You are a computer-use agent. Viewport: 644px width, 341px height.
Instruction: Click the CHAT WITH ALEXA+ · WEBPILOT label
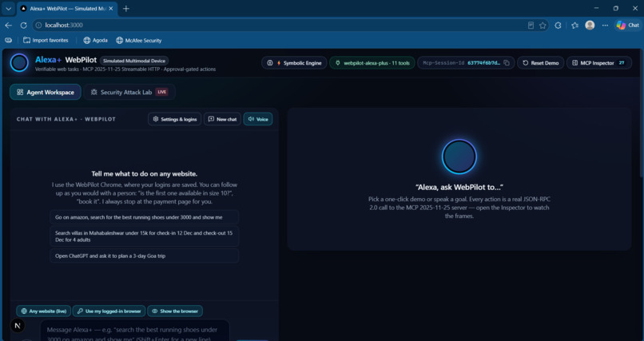coord(66,119)
